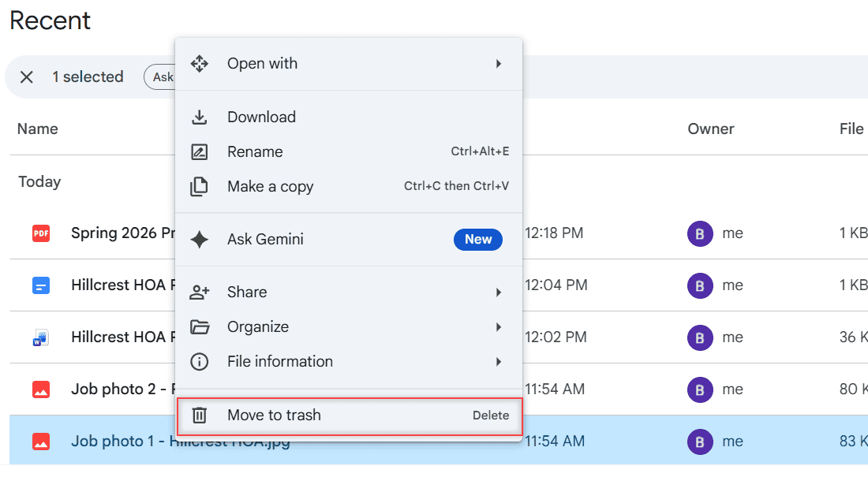Click the 12:18 PM timestamp
Image resolution: width=868 pixels, height=477 pixels.
(x=554, y=233)
